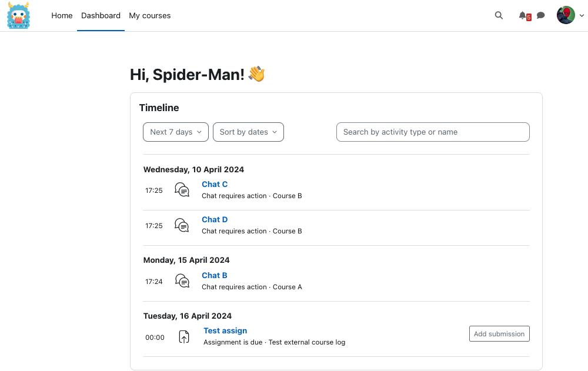Click the 17:25 time beside Chat C
The height and width of the screenshot is (371, 588).
pyautogui.click(x=153, y=190)
